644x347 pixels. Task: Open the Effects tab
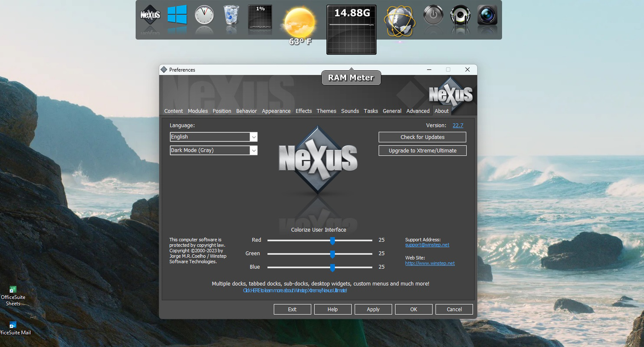click(304, 111)
